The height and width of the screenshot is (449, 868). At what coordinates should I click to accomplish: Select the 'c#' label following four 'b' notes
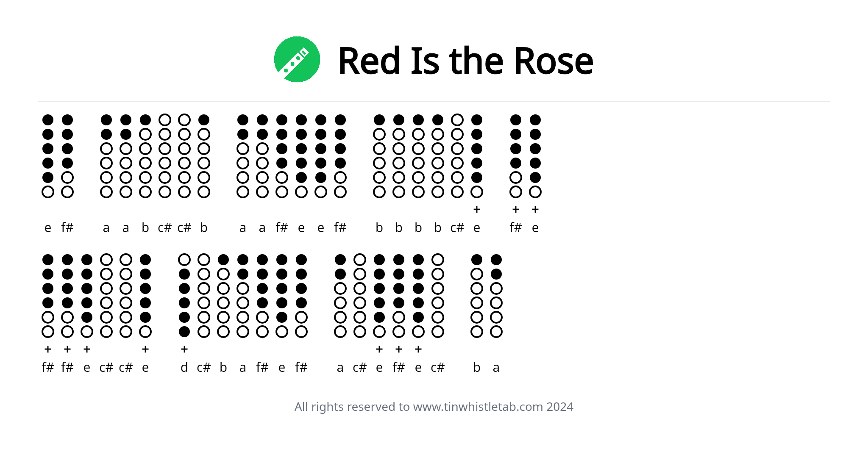[x=457, y=228]
